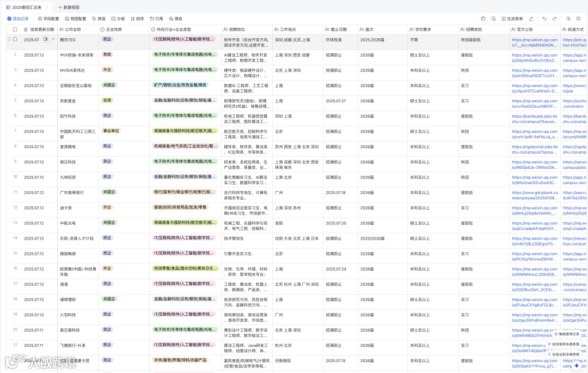Click 总结当前多维表格 in the AI suggestions
The width and height of the screenshot is (588, 373).
[x=563, y=354]
